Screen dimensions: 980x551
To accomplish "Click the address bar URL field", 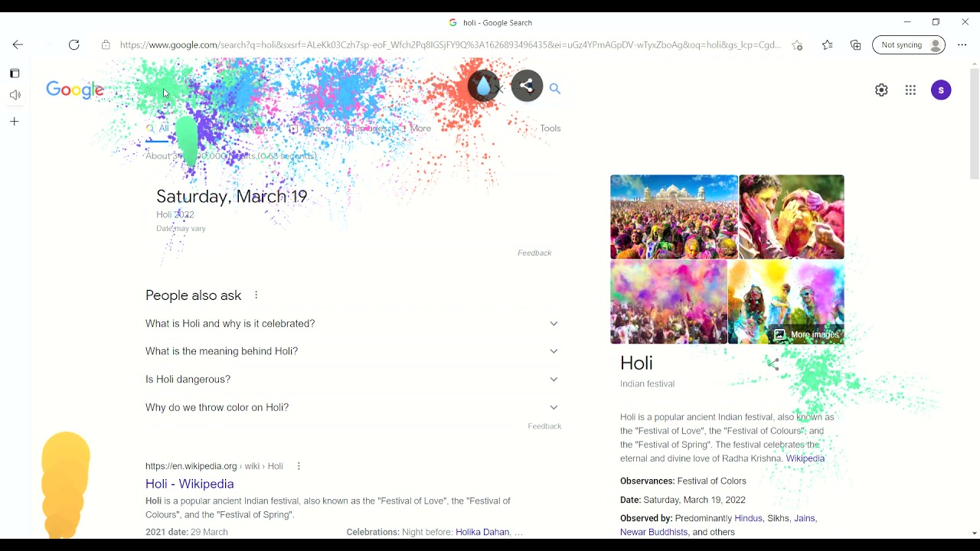I will coord(450,45).
